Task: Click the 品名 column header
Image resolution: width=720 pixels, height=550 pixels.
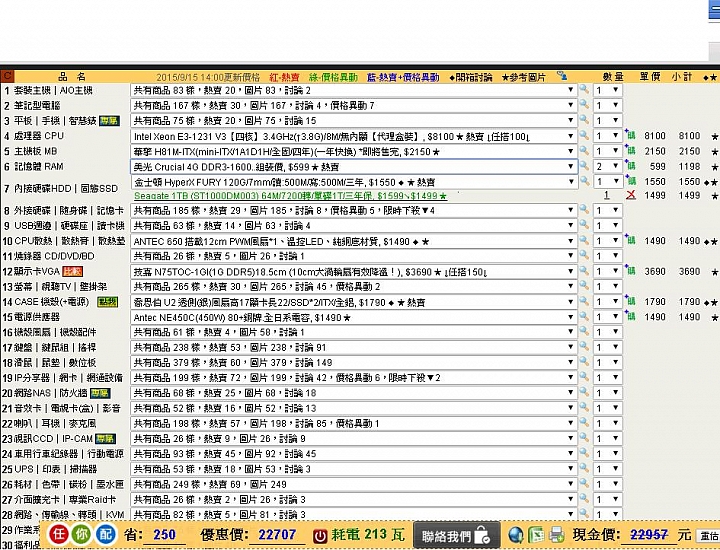Action: (x=72, y=77)
